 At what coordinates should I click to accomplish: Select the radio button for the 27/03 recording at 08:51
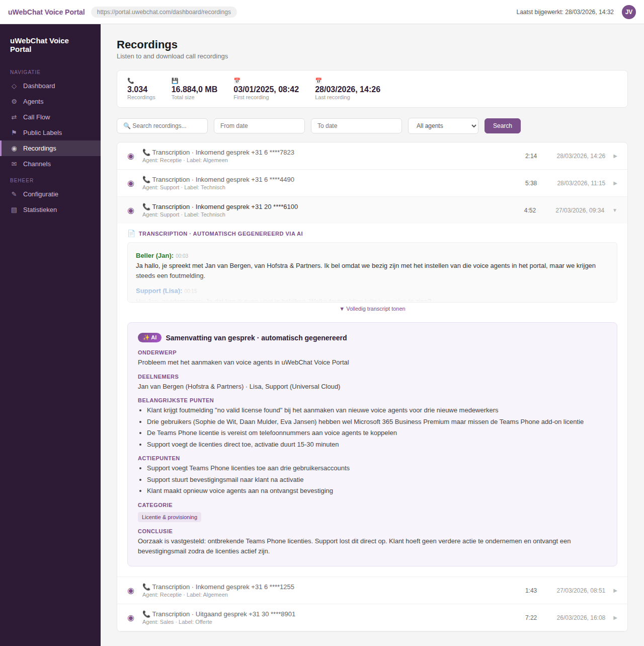131,591
